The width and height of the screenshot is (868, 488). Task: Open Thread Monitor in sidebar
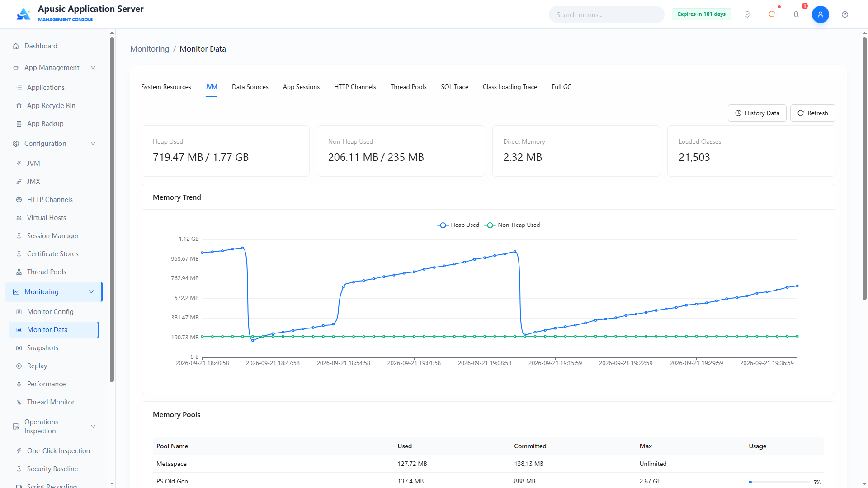(x=51, y=402)
